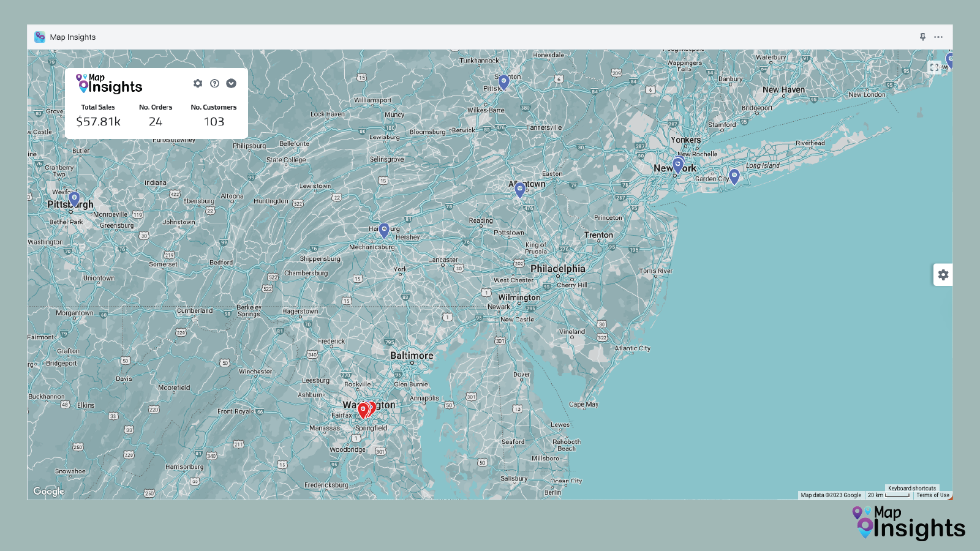Click the Map data ©2023 Google text

pos(831,495)
